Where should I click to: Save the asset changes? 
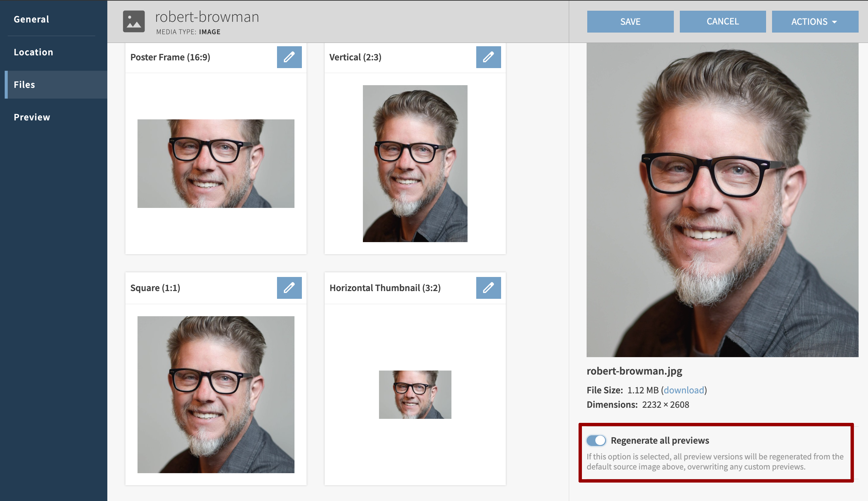(x=630, y=21)
